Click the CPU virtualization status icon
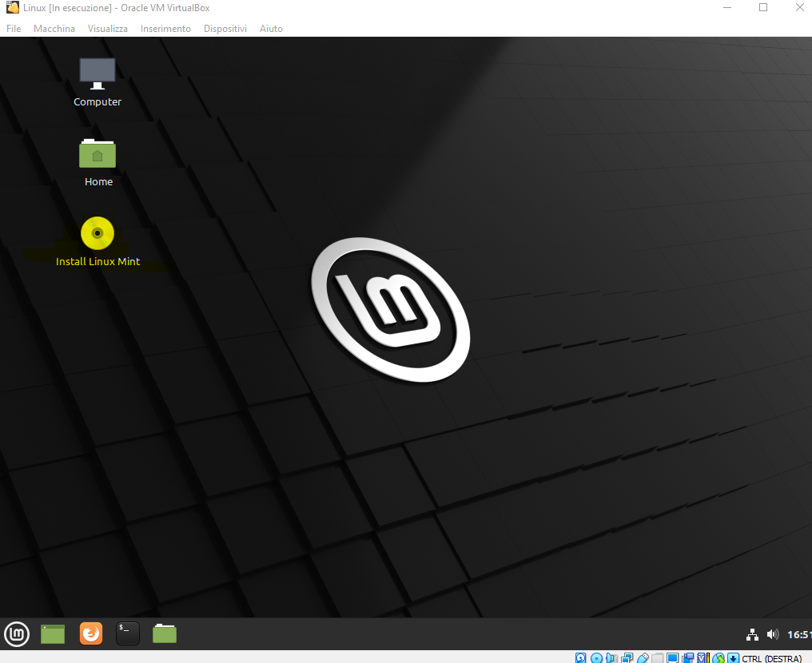The image size is (812, 663). coord(703,658)
